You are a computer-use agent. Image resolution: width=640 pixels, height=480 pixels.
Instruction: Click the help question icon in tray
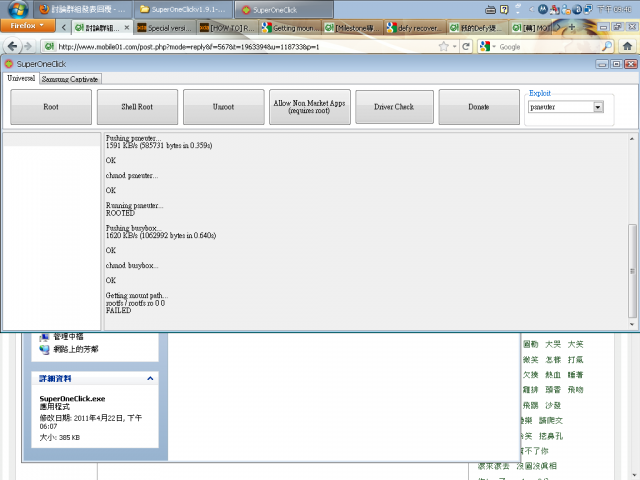pos(504,9)
